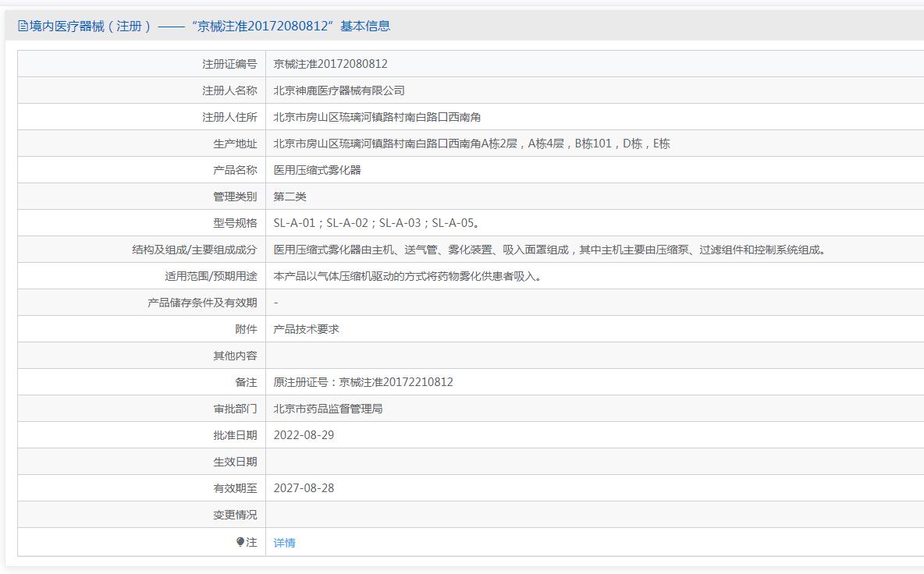Image resolution: width=924 pixels, height=574 pixels.
Task: Click the document icon in the page header
Action: tap(23, 27)
